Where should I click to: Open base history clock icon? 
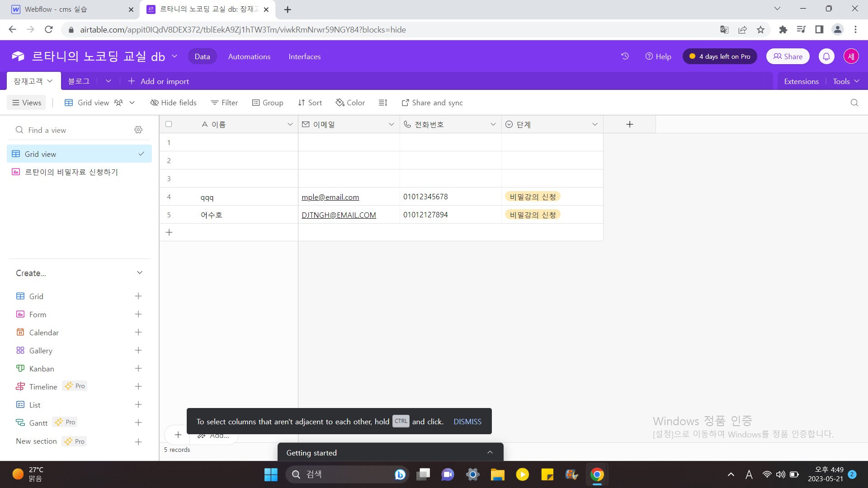625,56
